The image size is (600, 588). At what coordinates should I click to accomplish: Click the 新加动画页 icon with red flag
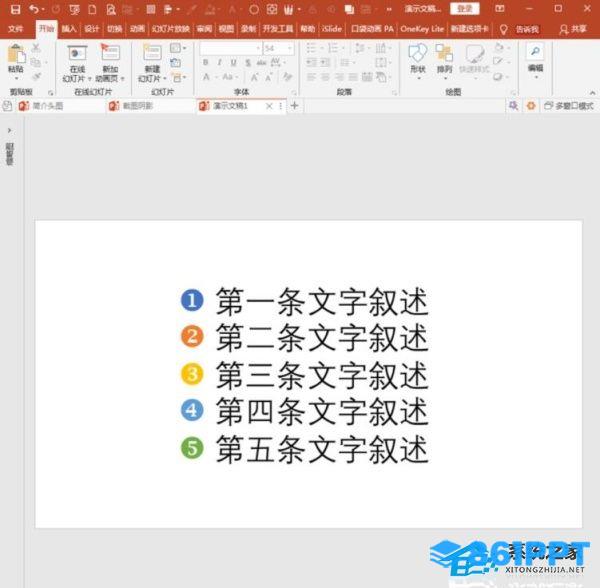click(110, 52)
